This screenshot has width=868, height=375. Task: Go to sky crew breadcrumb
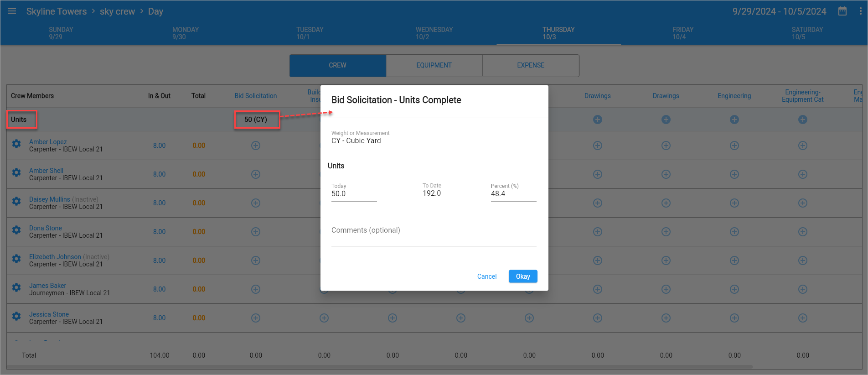click(118, 11)
